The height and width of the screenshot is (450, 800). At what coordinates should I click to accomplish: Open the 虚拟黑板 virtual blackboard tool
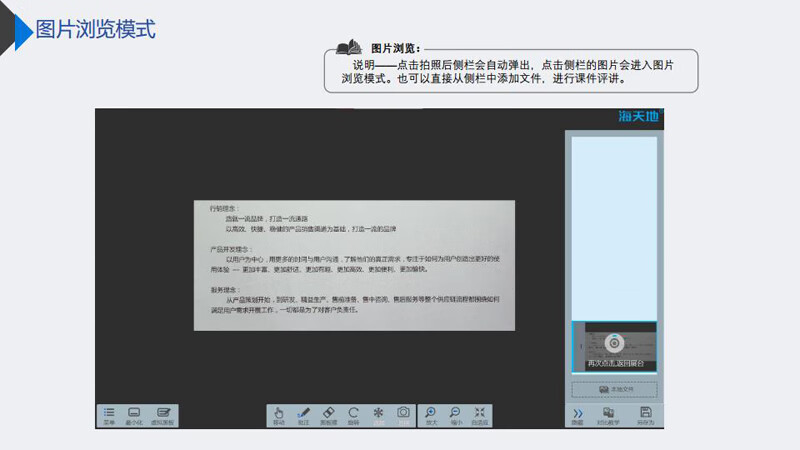tap(163, 416)
